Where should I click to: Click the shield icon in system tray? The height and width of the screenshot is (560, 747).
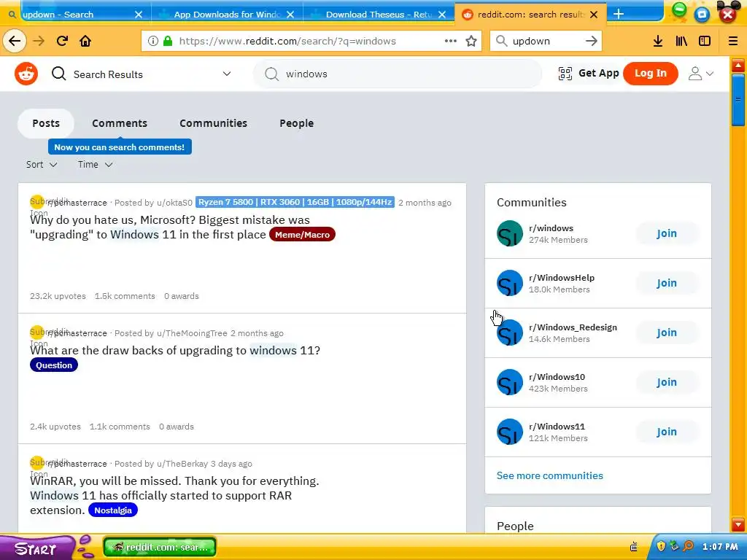tap(661, 546)
